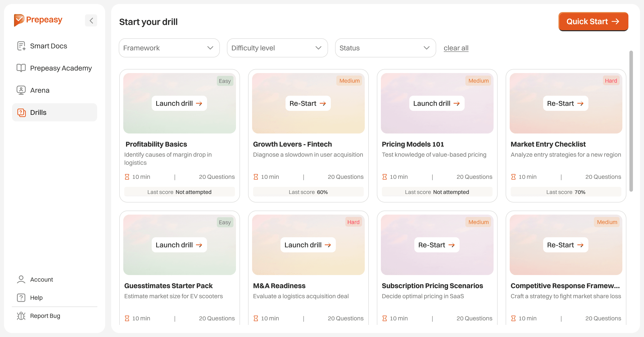This screenshot has width=644, height=337.
Task: Click the Drills question-mark icon
Action: coord(21,112)
